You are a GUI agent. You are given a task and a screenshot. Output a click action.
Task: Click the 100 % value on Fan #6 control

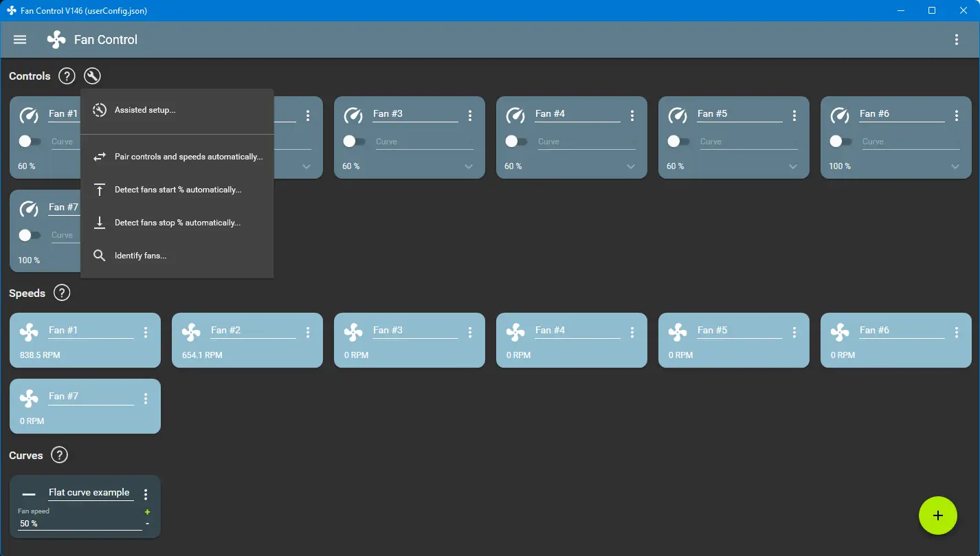840,166
